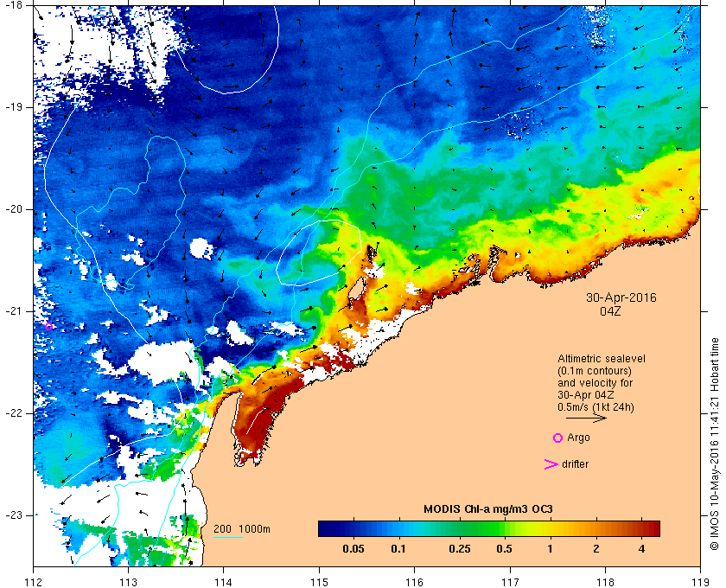Click the 'Altimetric sealevel' legend text
726x588 pixels.
point(602,359)
